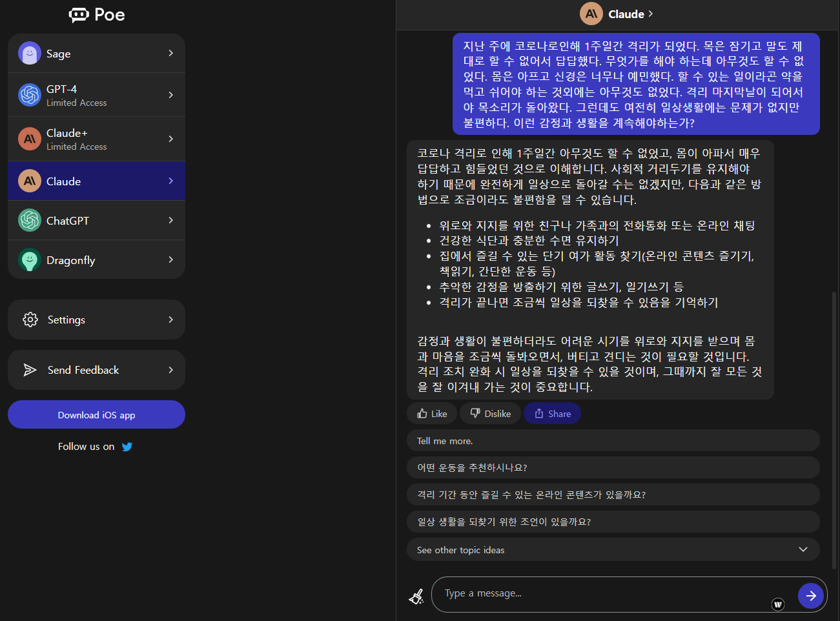Click the Claude avatar in chat header

coord(591,14)
